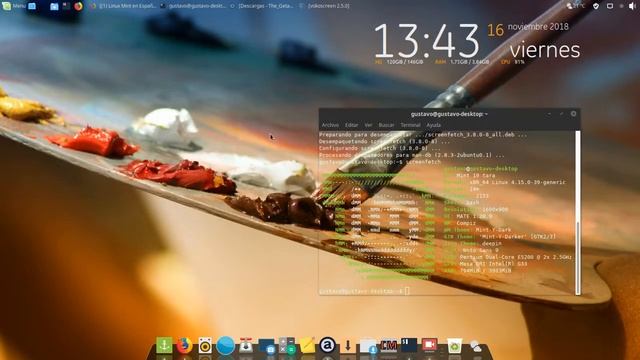640x360 pixels.
Task: Open the Ver menu in terminal
Action: (368, 125)
